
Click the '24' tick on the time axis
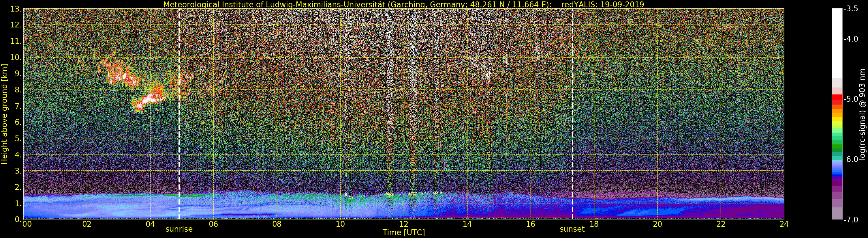784,224
